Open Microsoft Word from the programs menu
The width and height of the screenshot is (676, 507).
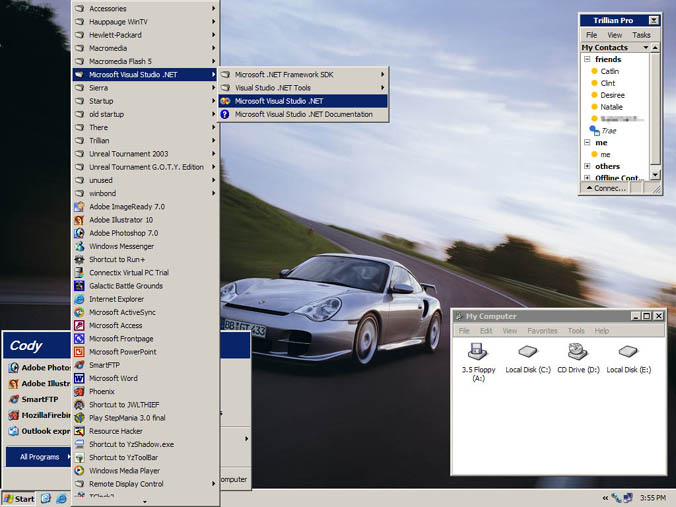click(x=112, y=378)
